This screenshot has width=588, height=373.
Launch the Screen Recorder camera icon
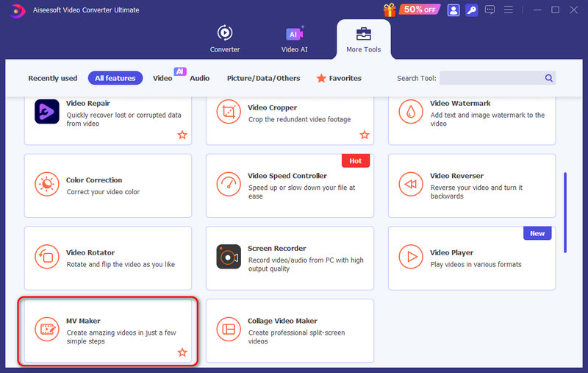(x=229, y=257)
